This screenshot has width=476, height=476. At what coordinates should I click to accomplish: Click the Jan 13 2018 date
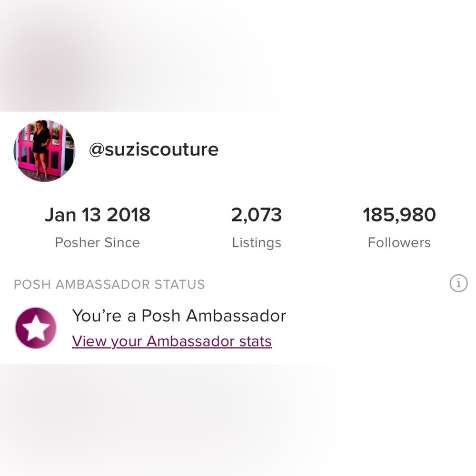98,215
